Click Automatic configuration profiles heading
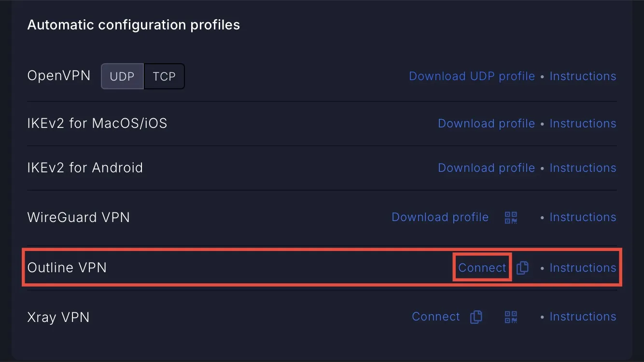 (x=134, y=25)
